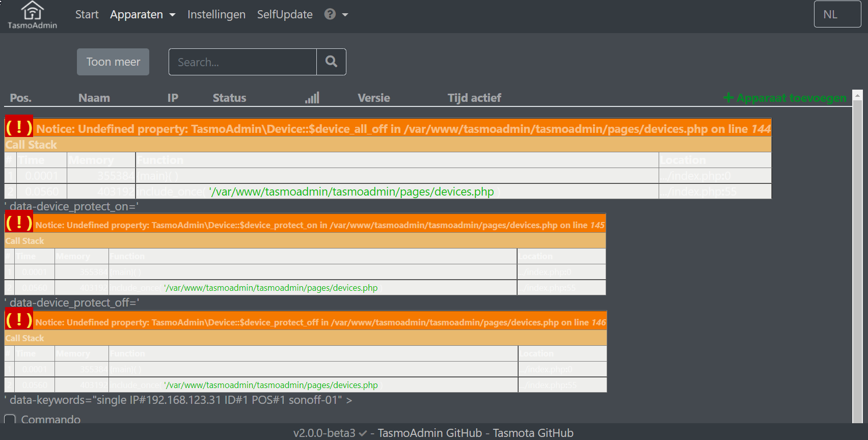Click the version check mark icon
868x440 pixels.
[363, 433]
